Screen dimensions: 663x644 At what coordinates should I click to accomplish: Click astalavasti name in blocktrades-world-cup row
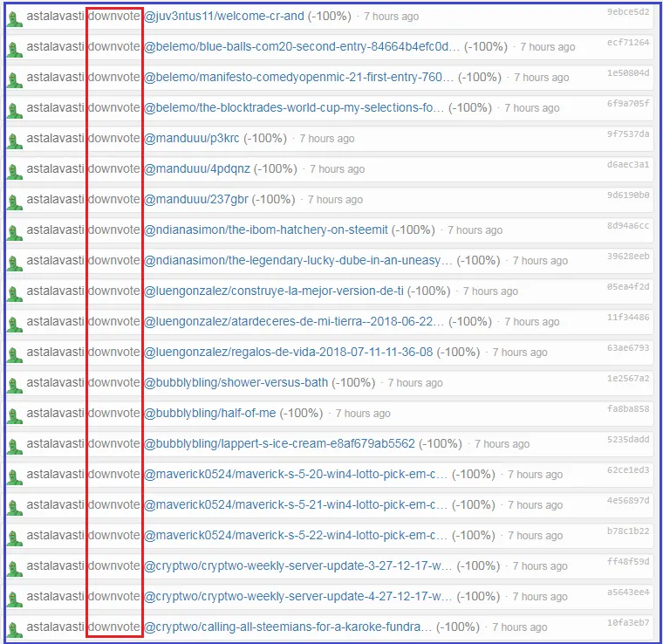coord(55,107)
